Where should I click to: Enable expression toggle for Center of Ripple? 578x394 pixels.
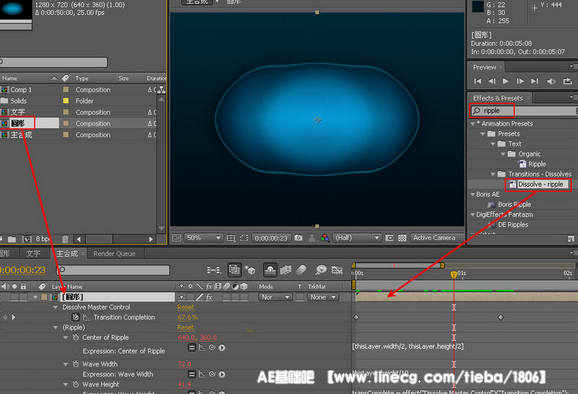192,348
